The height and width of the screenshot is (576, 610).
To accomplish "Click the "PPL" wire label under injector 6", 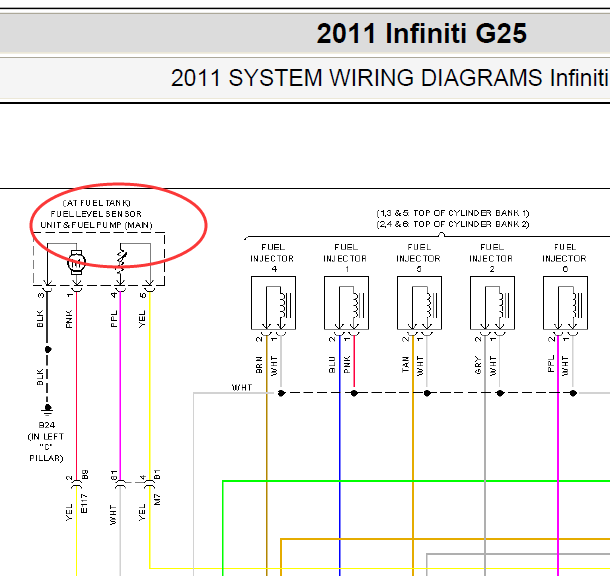I will coord(551,364).
